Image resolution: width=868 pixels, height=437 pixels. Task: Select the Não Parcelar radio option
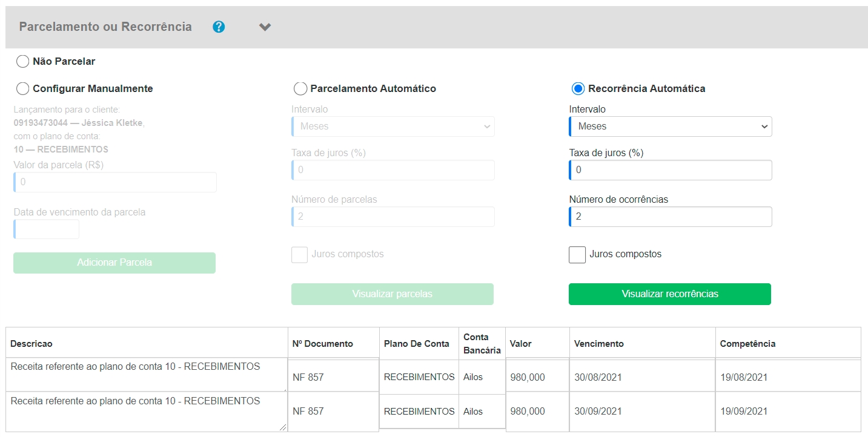(x=23, y=61)
